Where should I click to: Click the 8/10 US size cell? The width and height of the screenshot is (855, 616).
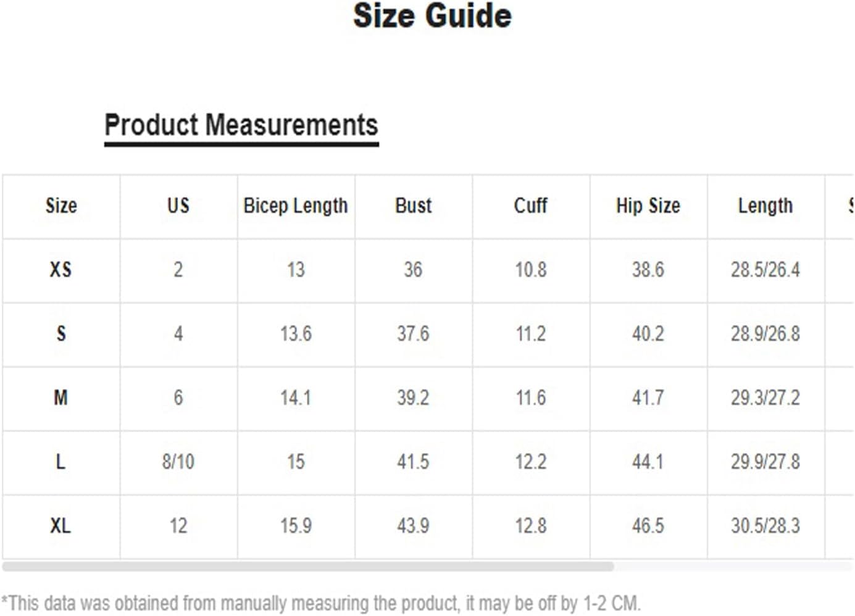(178, 462)
